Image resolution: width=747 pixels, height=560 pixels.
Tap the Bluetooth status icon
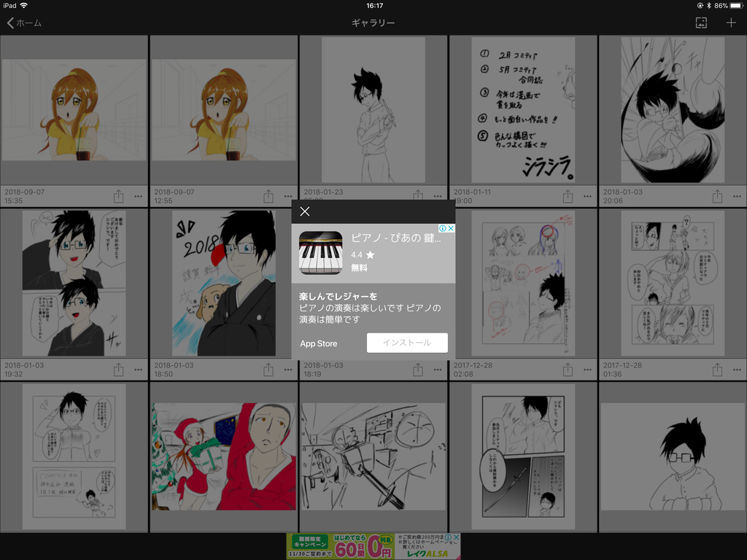(x=708, y=6)
